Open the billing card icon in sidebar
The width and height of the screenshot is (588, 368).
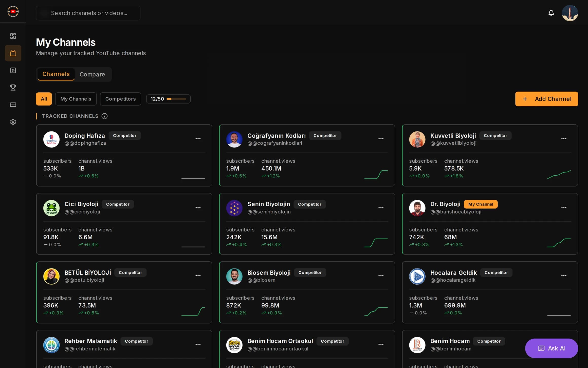(x=13, y=105)
